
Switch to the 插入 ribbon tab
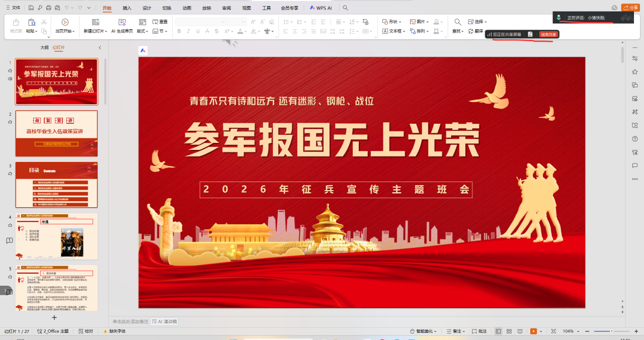click(x=127, y=8)
